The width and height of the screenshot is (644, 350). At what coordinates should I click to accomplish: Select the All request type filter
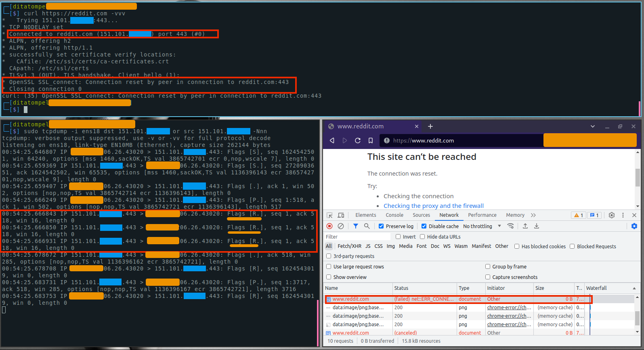[x=329, y=246]
